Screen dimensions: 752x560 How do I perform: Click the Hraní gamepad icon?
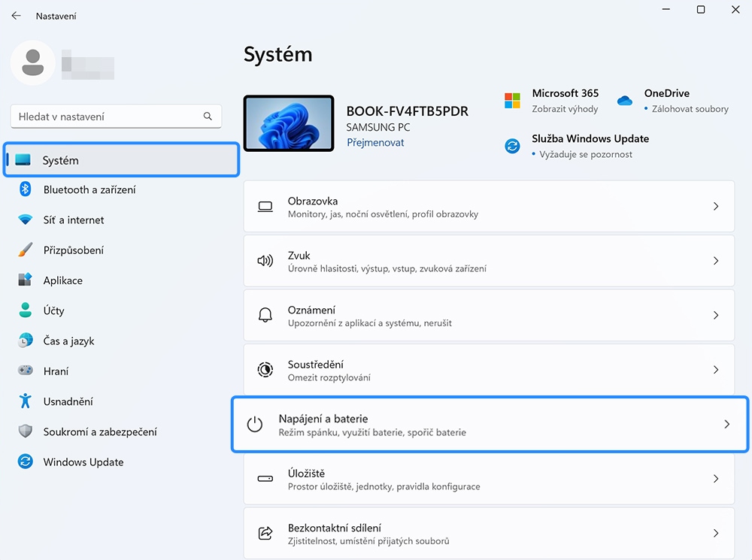pyautogui.click(x=25, y=370)
